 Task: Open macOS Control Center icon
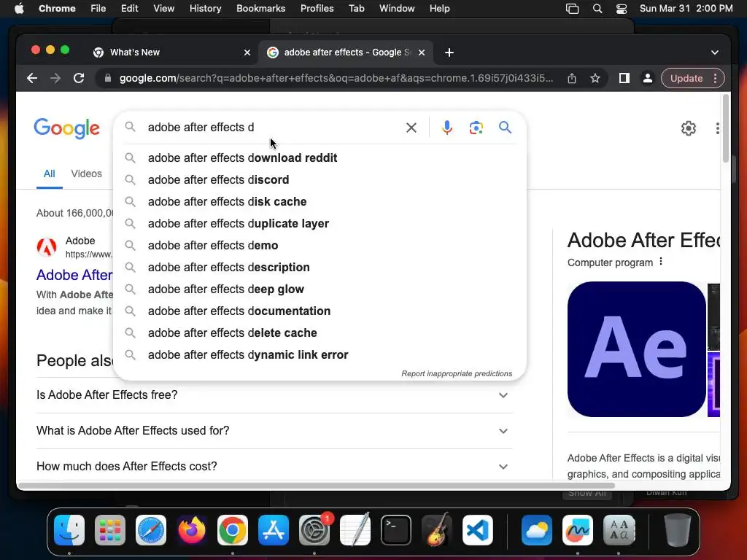pyautogui.click(x=622, y=9)
